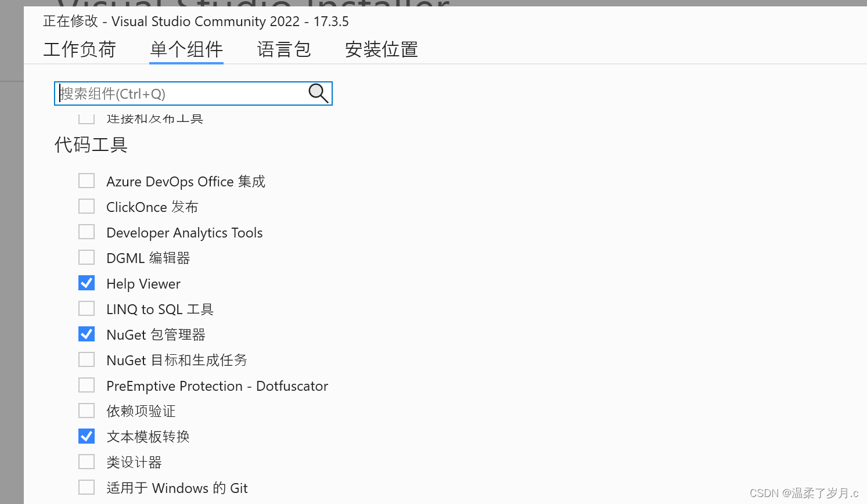This screenshot has height=504, width=867.
Task: Open the 语言包 tab
Action: pos(284,49)
